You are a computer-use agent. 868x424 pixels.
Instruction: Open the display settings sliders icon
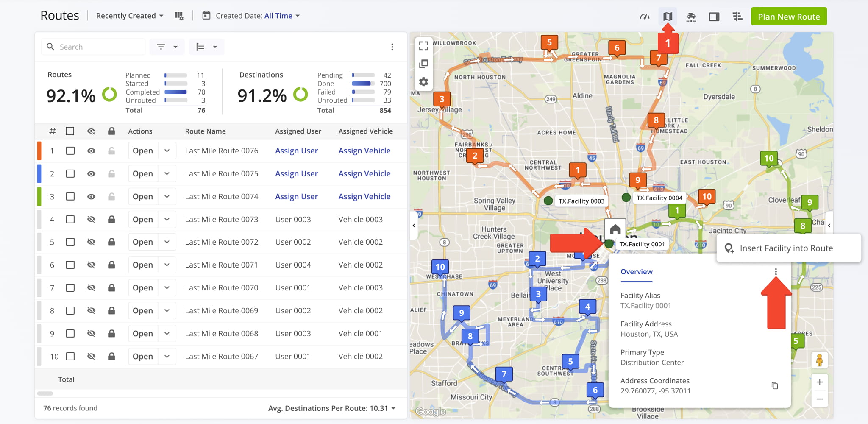[x=737, y=17]
